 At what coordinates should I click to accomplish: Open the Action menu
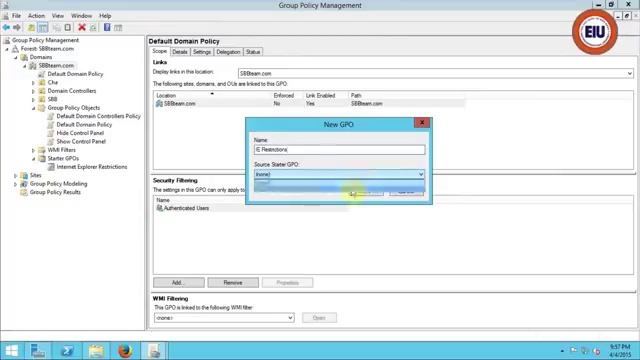pyautogui.click(x=36, y=16)
